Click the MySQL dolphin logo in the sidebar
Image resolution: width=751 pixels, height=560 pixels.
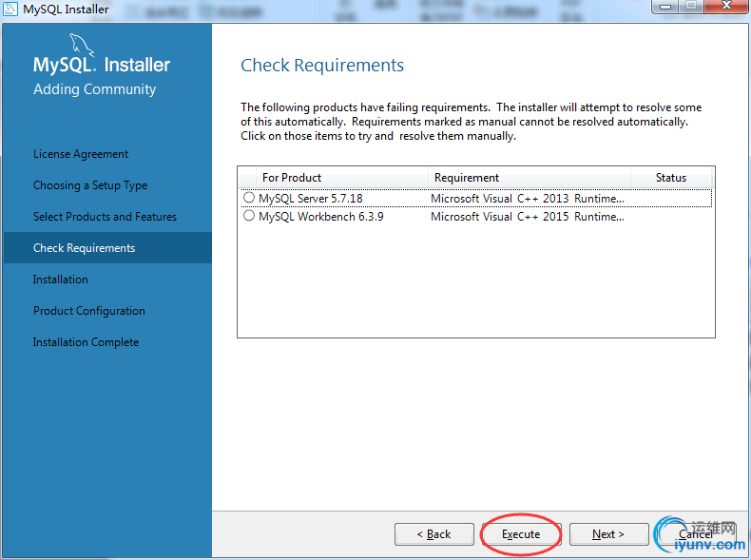82,46
